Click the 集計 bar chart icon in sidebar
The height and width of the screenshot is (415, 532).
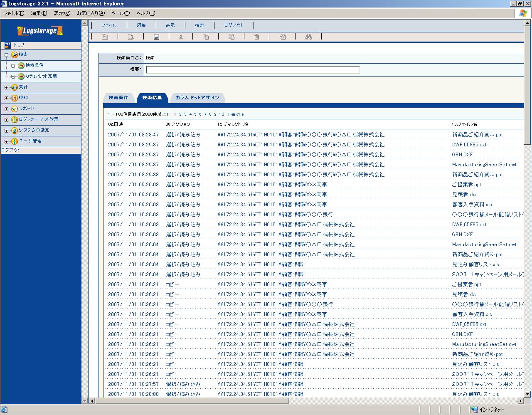point(15,87)
